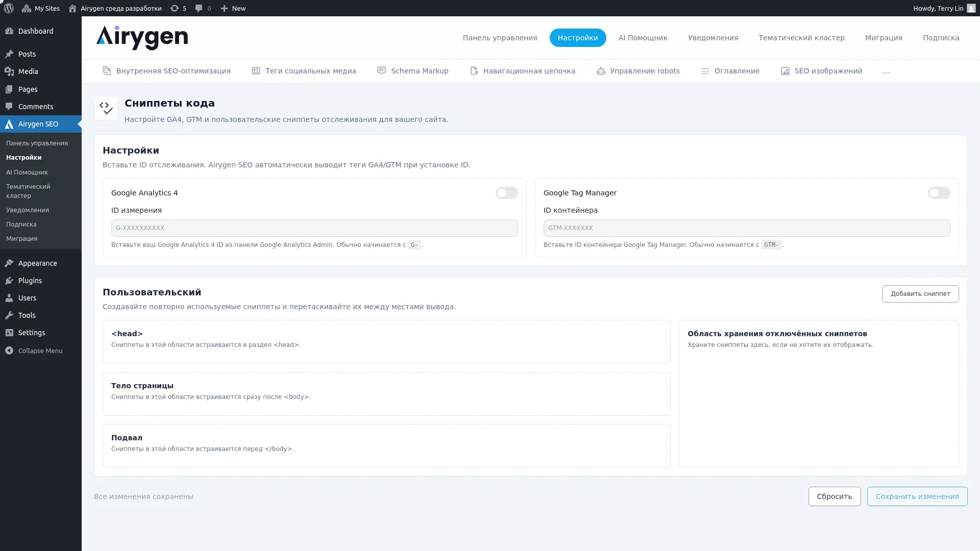The image size is (980, 551).
Task: Click Добавить сниппет button
Action: [920, 294]
